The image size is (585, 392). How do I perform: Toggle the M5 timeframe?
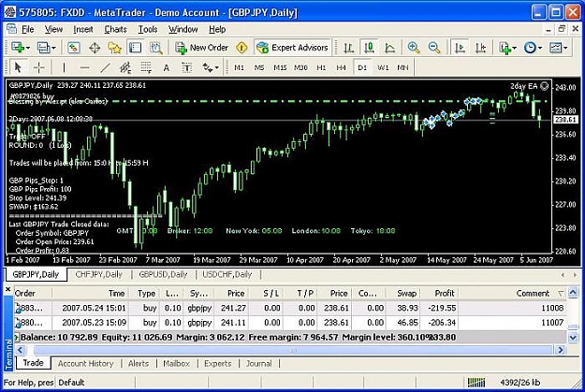[x=259, y=67]
